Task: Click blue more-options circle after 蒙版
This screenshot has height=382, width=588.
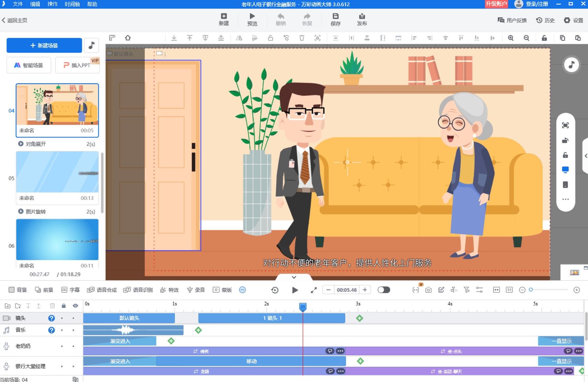Action: click(243, 290)
